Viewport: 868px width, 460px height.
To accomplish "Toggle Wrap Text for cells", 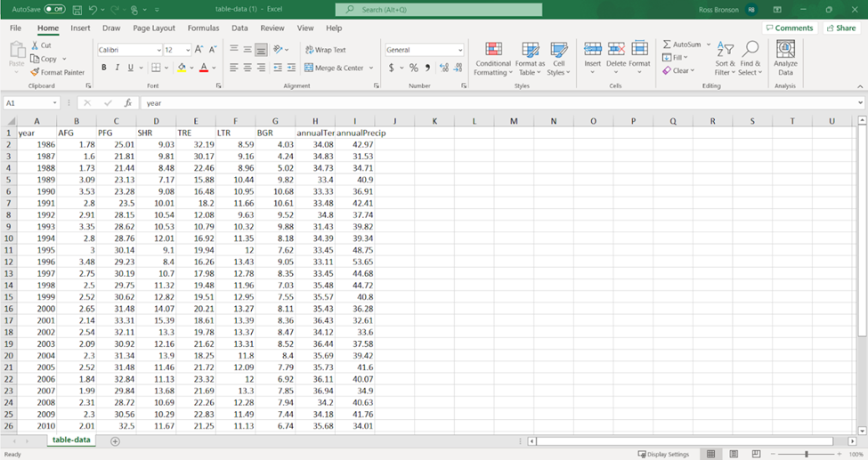I will [325, 50].
